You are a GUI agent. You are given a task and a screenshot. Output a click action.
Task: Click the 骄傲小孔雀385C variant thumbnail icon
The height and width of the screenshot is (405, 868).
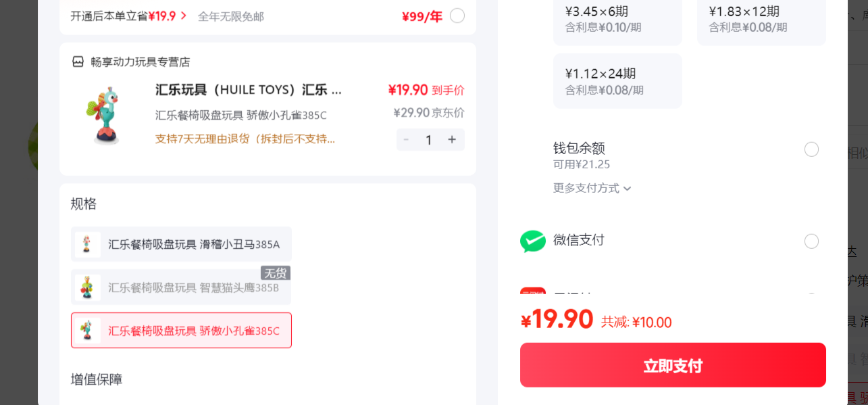pos(88,330)
